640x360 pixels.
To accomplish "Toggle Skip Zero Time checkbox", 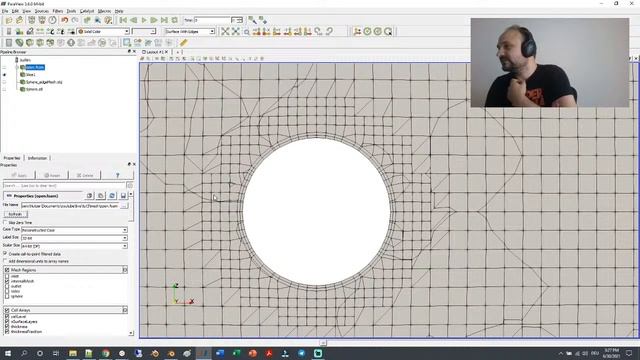I will tap(5, 222).
